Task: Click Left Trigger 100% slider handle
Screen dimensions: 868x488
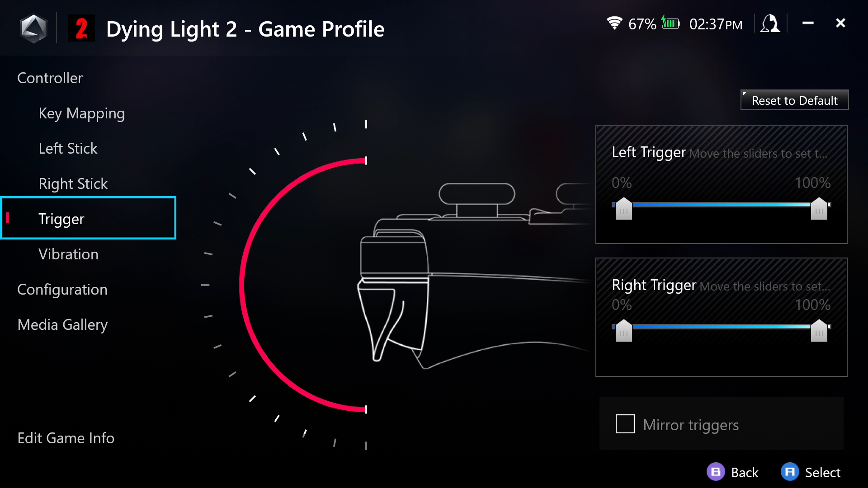Action: [x=819, y=208]
